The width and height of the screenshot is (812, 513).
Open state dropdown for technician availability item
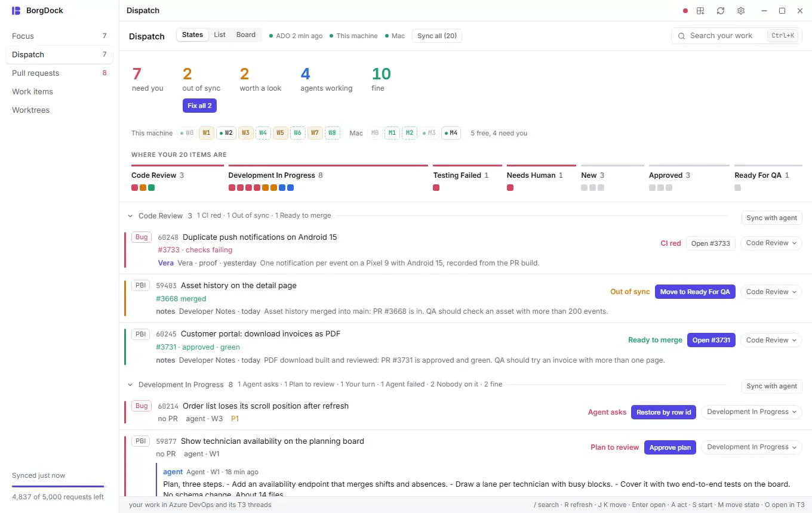(752, 447)
